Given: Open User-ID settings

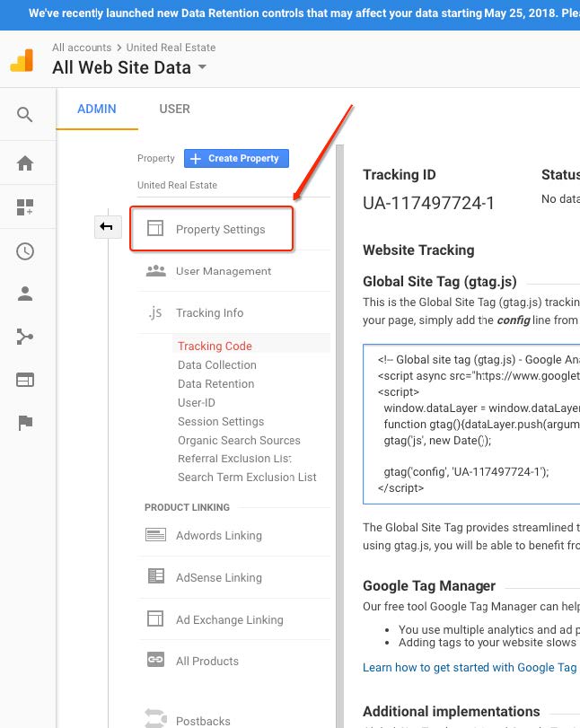Looking at the screenshot, I should click(x=197, y=402).
